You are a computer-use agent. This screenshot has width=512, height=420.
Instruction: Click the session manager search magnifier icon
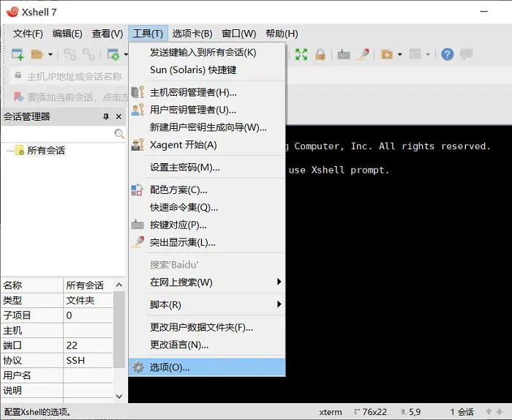pyautogui.click(x=119, y=134)
